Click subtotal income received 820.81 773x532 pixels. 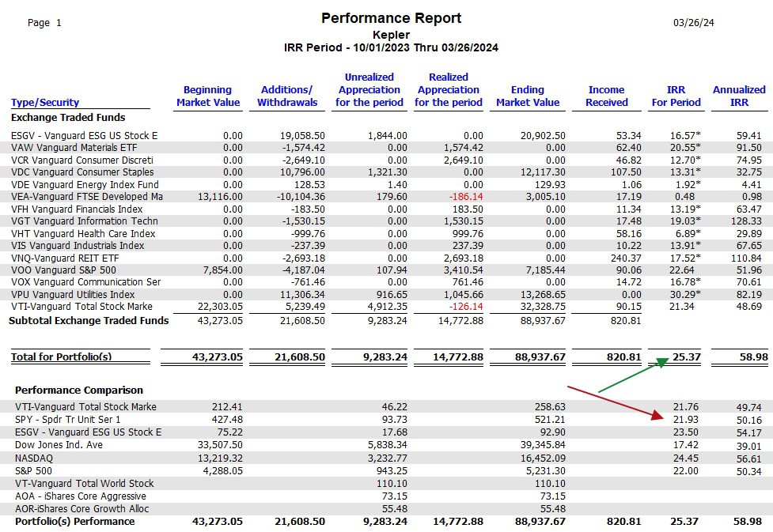pyautogui.click(x=626, y=321)
